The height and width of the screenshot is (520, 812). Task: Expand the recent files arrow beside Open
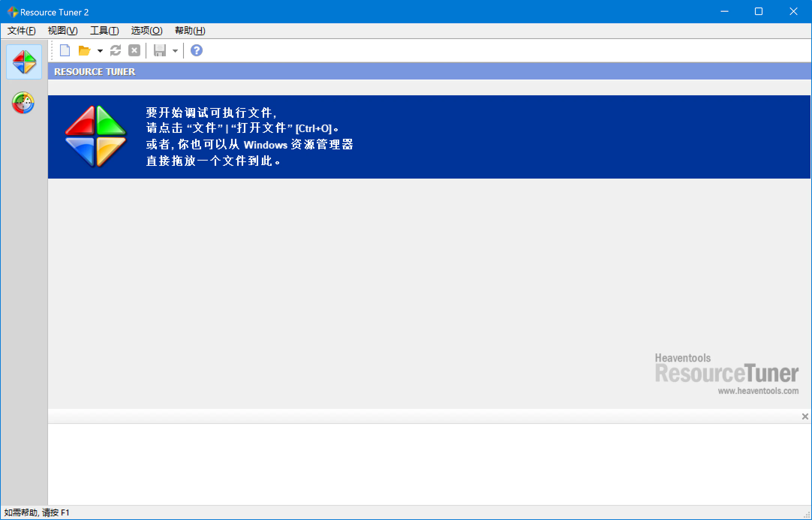coord(100,51)
